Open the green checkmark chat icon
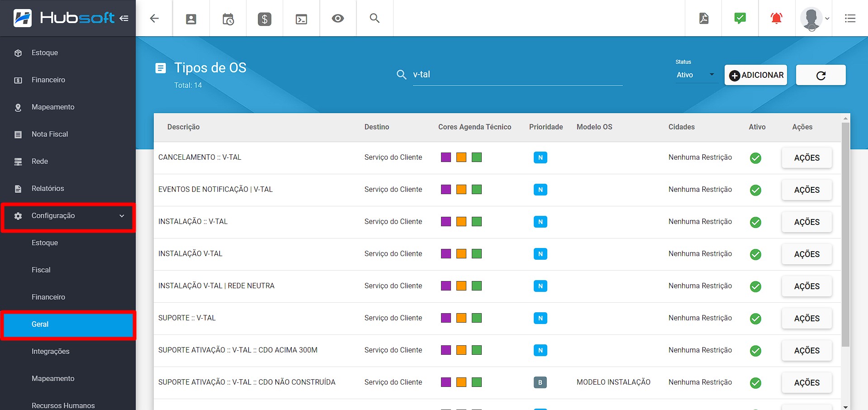868x410 pixels. tap(740, 18)
